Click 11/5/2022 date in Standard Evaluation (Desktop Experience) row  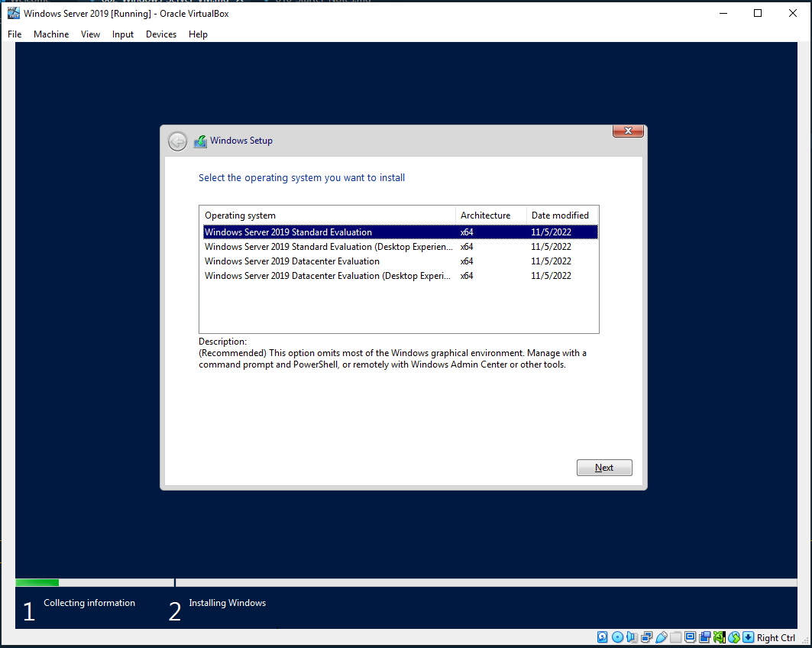pos(551,247)
